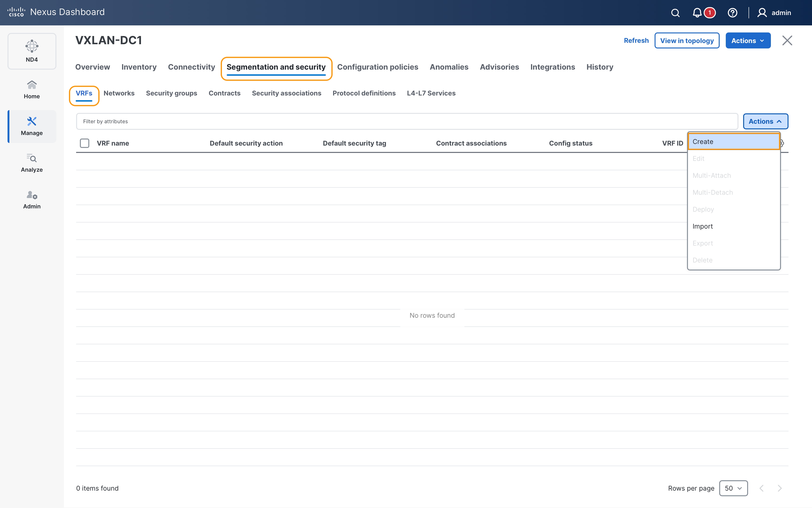Open the help question mark icon
Viewport: 812px width, 508px height.
coord(732,13)
